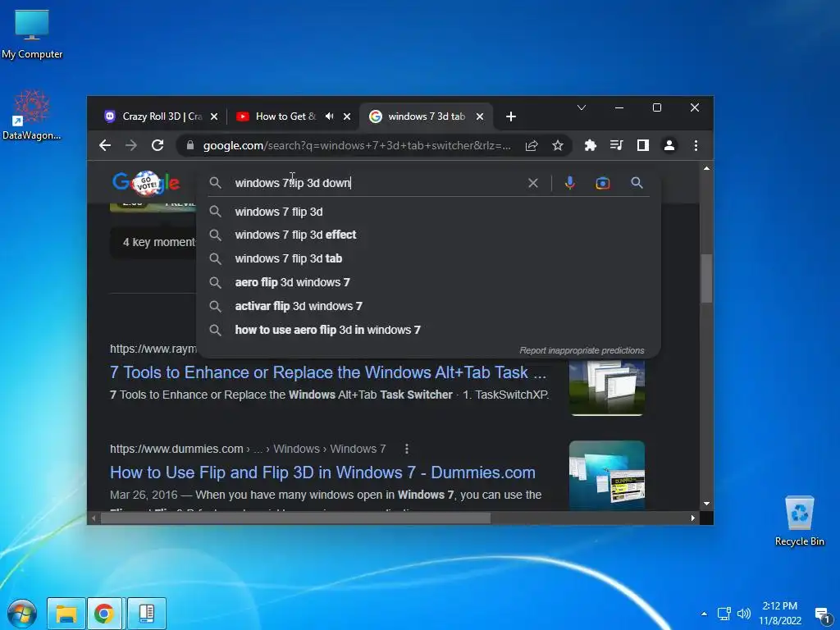
Task: Choose suggestion "aero flip 3d windows 7"
Action: point(293,282)
